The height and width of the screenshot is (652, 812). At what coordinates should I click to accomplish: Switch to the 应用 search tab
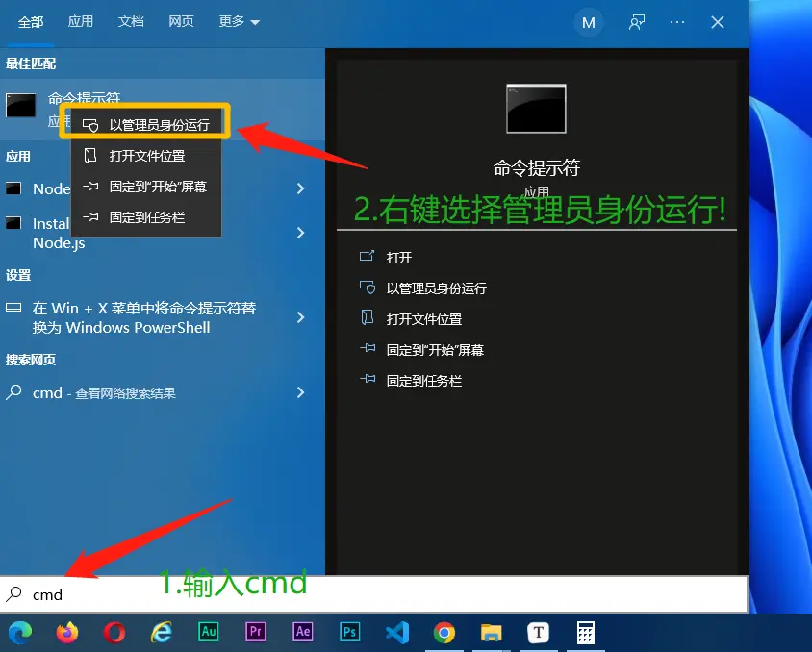coord(81,22)
